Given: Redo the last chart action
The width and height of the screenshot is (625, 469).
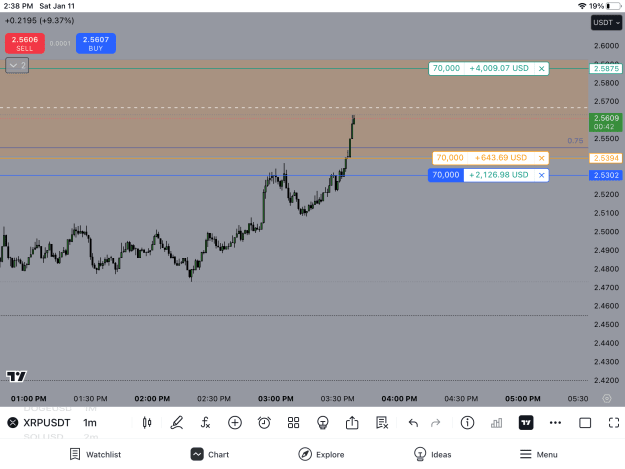Looking at the screenshot, I should (x=436, y=423).
